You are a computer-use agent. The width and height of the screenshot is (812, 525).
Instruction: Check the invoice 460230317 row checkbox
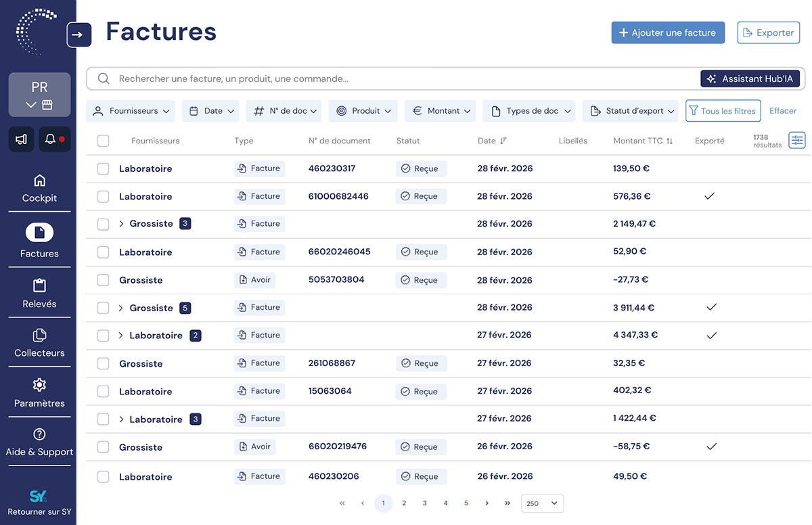(x=103, y=168)
